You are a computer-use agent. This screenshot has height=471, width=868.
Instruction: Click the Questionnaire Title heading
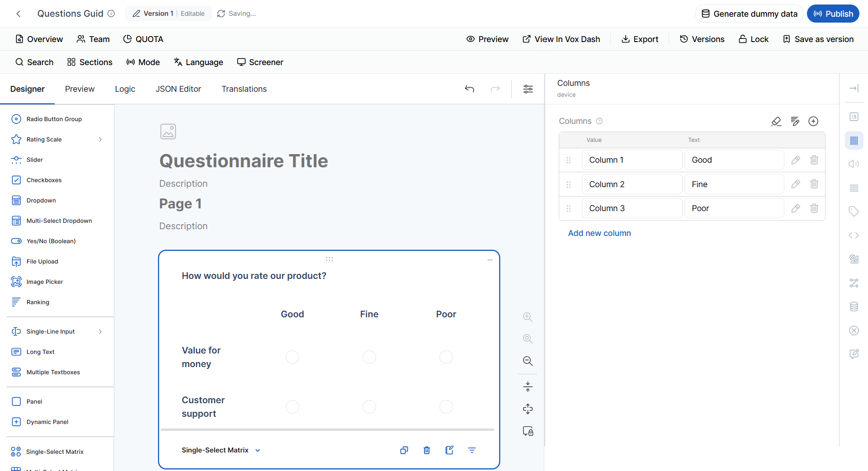[x=244, y=161]
